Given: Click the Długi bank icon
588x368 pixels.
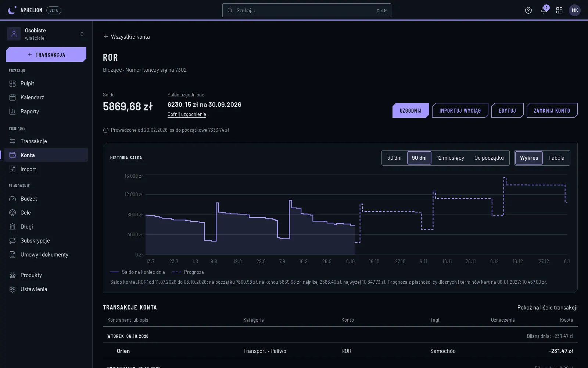Looking at the screenshot, I should pyautogui.click(x=12, y=227).
